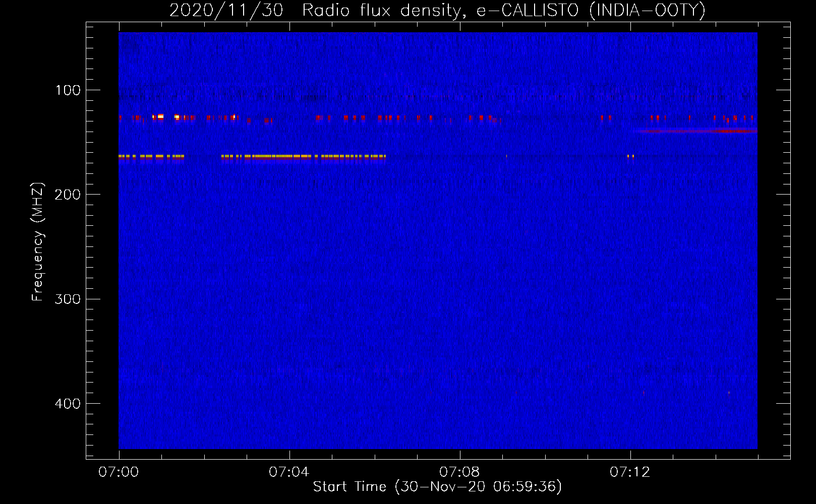
Task: Select the 'Frequency (MHZ)' y-axis label
Action: pos(38,241)
